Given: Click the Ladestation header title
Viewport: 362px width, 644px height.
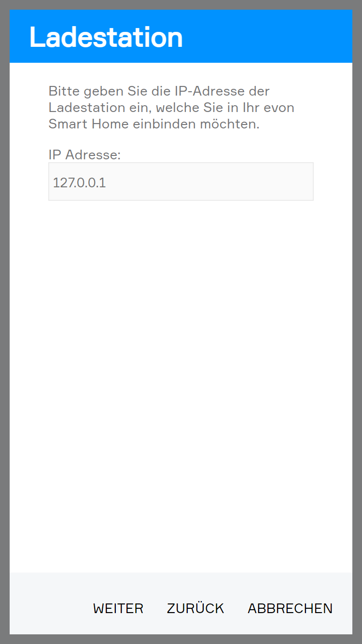Looking at the screenshot, I should [x=106, y=37].
